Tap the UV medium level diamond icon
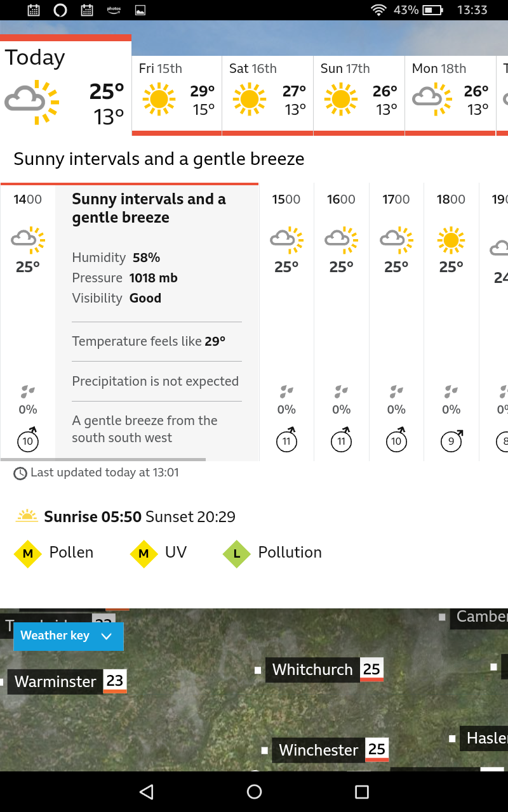508x812 pixels. tap(144, 554)
